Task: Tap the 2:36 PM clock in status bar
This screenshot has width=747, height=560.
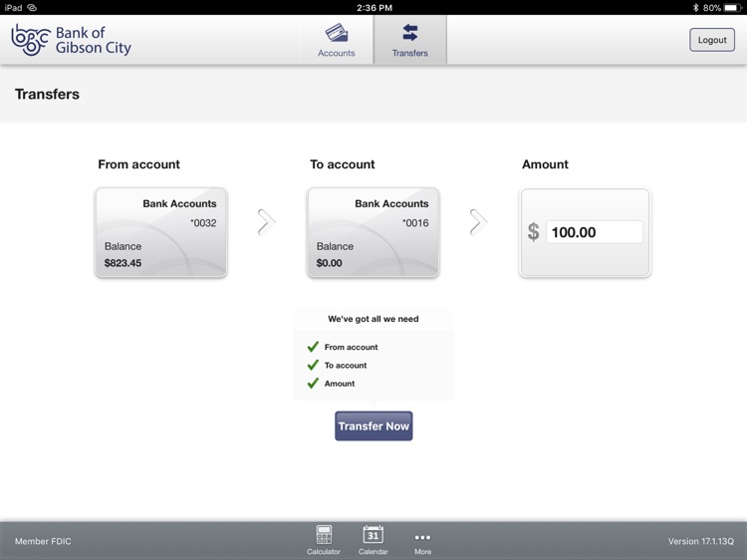Action: [x=374, y=8]
